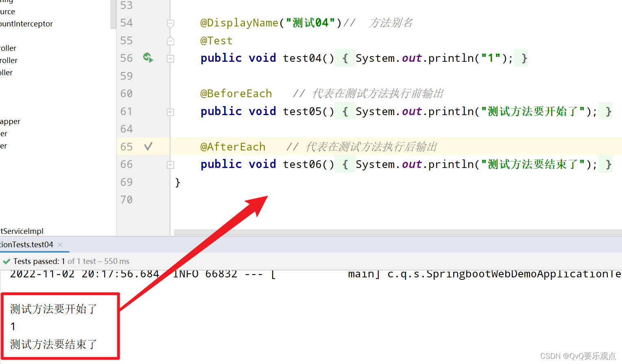Image resolution: width=622 pixels, height=364 pixels.
Task: Click the test05() method name
Action: (x=308, y=111)
